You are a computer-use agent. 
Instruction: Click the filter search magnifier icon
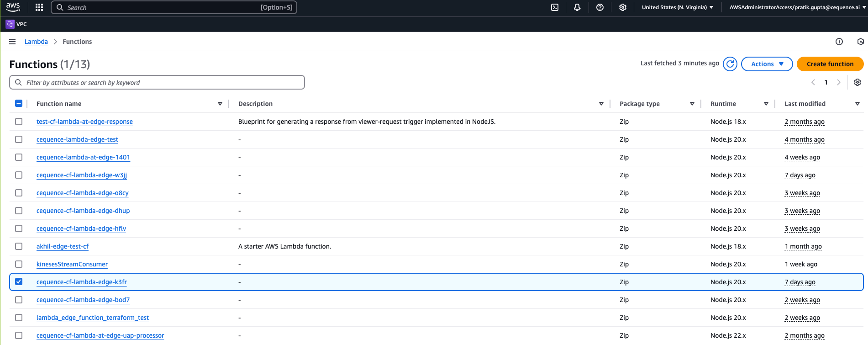click(x=18, y=82)
